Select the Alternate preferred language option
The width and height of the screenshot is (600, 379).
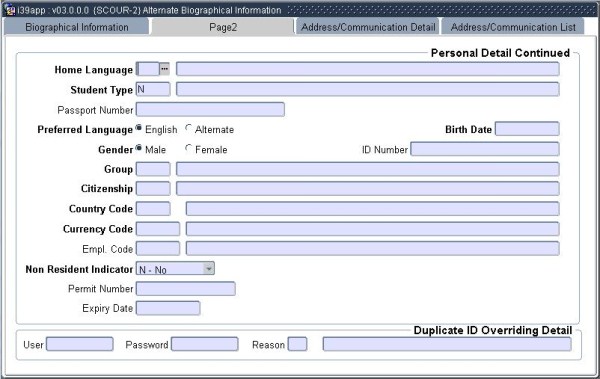tap(188, 128)
